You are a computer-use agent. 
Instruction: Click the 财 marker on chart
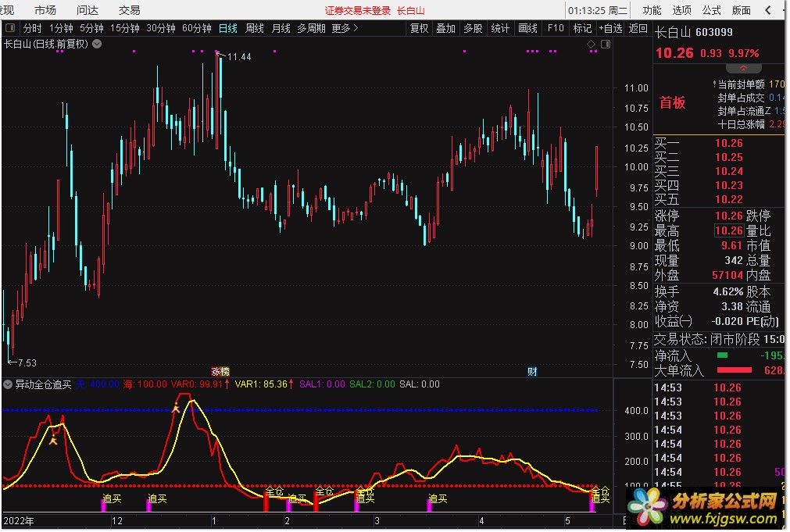coord(532,372)
